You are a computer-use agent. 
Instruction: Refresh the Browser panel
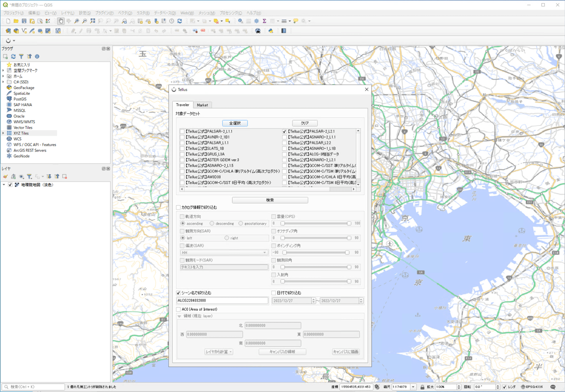pyautogui.click(x=13, y=57)
